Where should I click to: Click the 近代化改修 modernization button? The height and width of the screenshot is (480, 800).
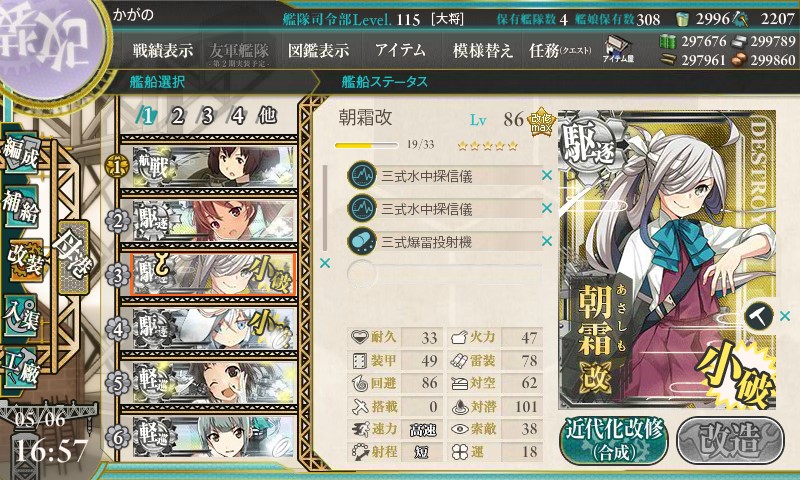pyautogui.click(x=614, y=441)
